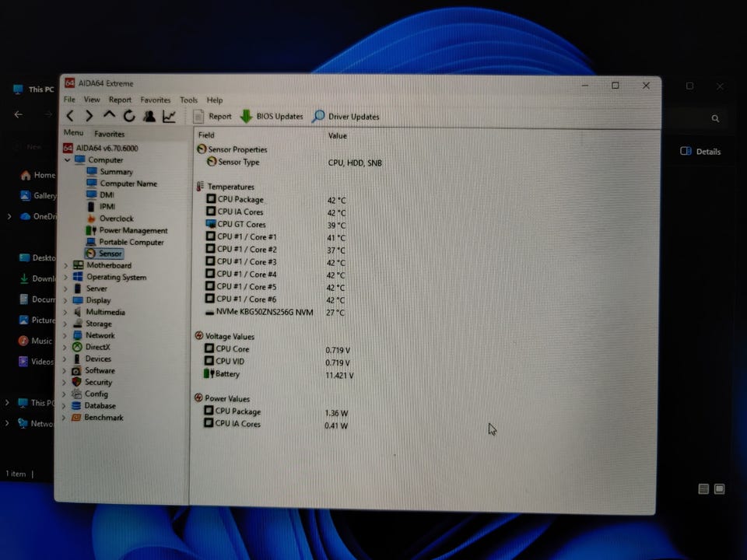Click the File Explorer search icon
This screenshot has height=560, width=747.
click(715, 118)
